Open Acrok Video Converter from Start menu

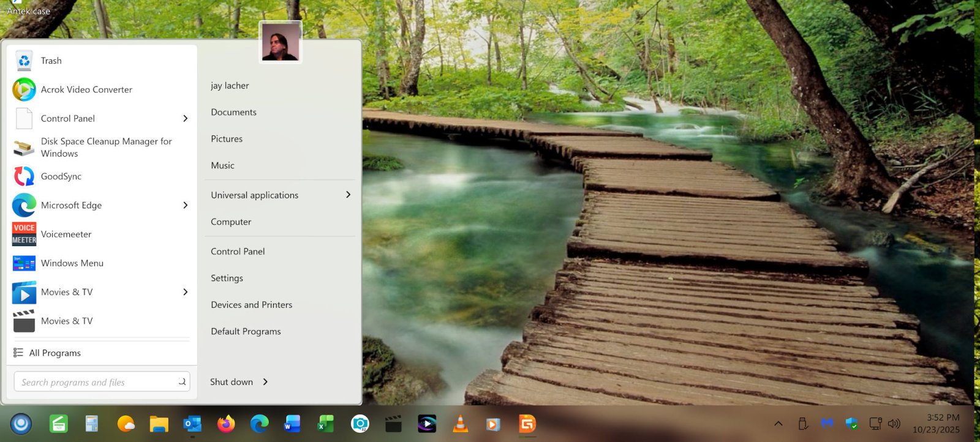[x=86, y=89]
